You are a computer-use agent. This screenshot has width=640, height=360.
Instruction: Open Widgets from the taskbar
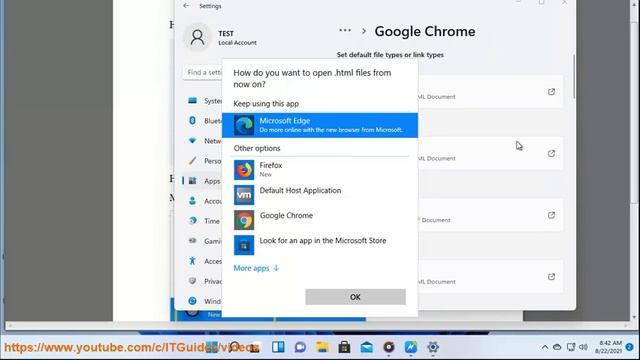pyautogui.click(x=278, y=347)
